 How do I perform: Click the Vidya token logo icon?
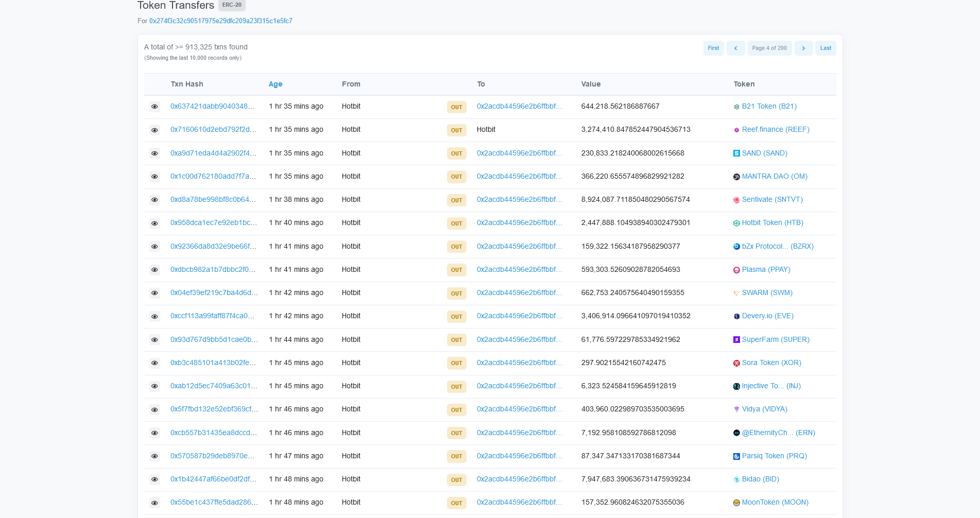(736, 409)
